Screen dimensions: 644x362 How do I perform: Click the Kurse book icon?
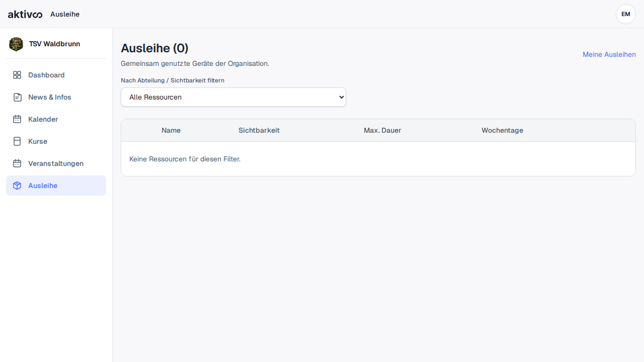pos(17,141)
